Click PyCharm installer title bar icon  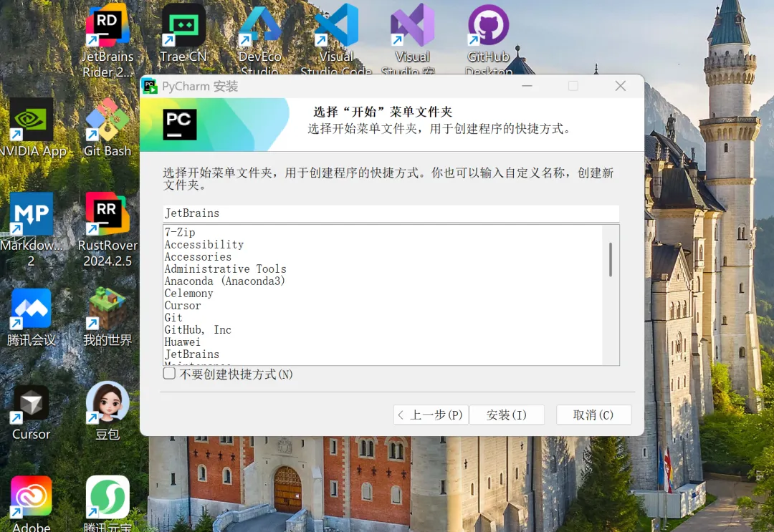(150, 87)
